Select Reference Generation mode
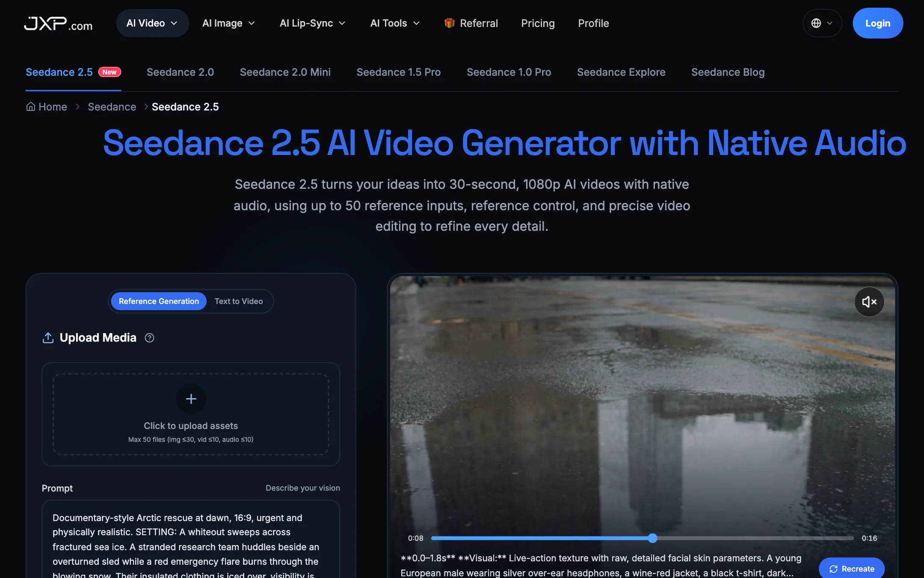This screenshot has height=578, width=924. [x=159, y=301]
